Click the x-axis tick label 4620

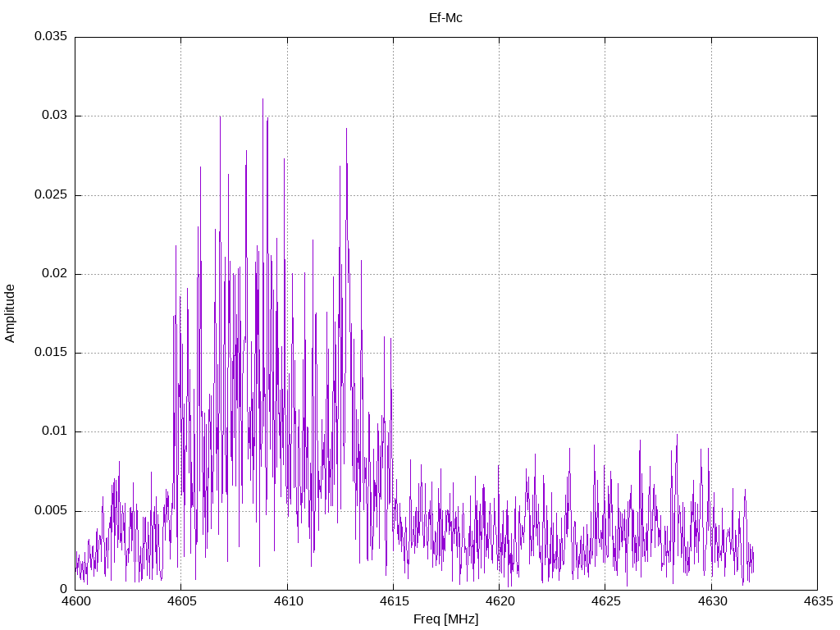[x=500, y=601]
